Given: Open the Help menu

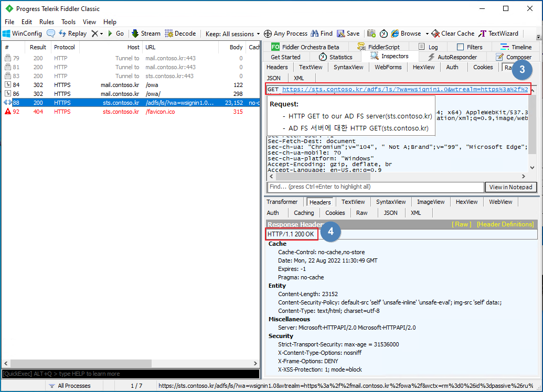Looking at the screenshot, I should pyautogui.click(x=110, y=22).
